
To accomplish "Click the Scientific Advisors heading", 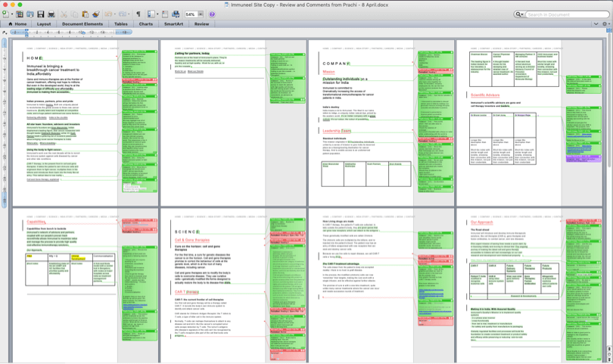I will click(x=485, y=95).
